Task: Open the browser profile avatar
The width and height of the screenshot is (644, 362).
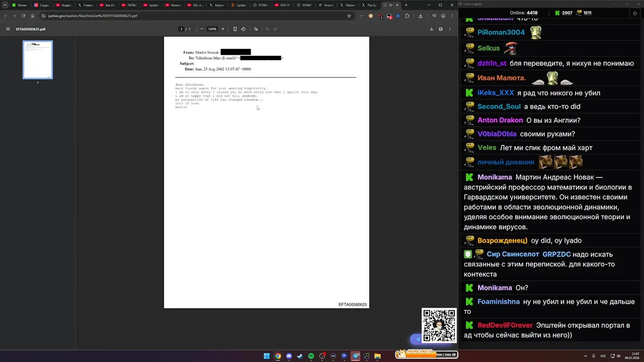Action: pyautogui.click(x=443, y=16)
